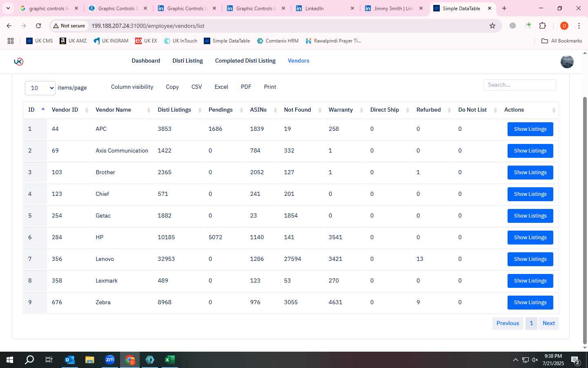The height and width of the screenshot is (368, 588).
Task: Print the vendors table
Action: click(270, 87)
